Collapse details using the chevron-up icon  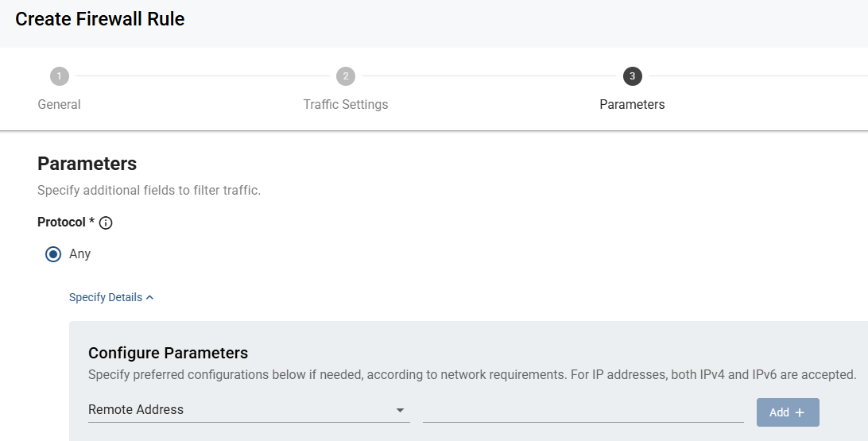pyautogui.click(x=149, y=298)
